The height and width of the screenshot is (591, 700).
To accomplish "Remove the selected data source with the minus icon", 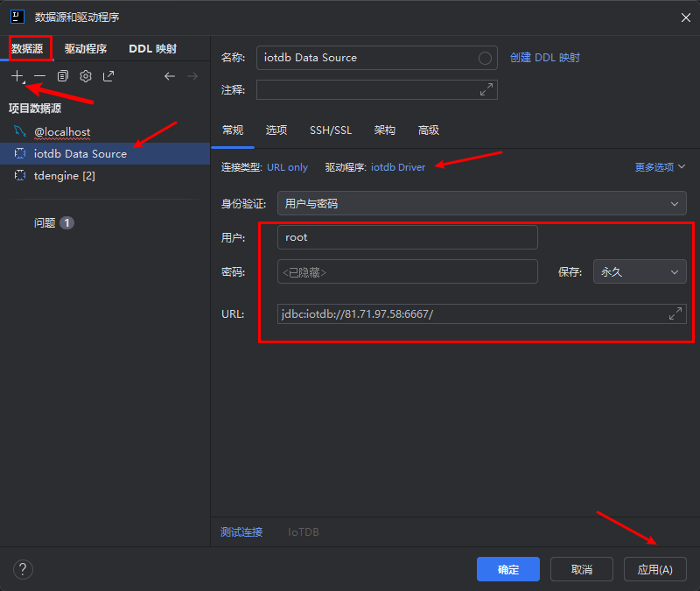I will coord(39,76).
